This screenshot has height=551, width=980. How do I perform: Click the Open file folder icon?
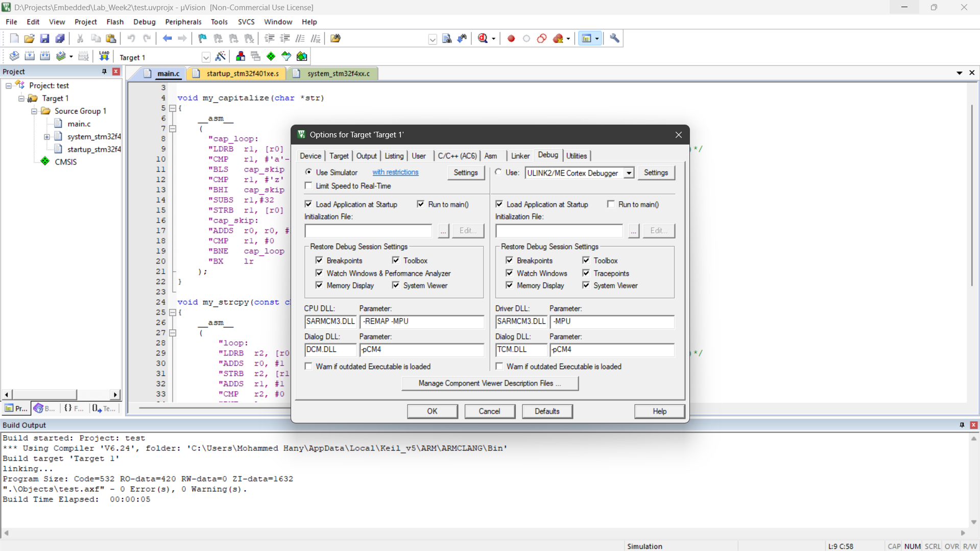[29, 38]
